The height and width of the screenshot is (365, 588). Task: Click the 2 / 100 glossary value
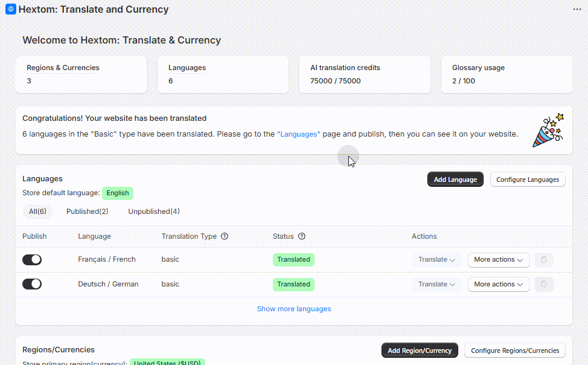[464, 81]
